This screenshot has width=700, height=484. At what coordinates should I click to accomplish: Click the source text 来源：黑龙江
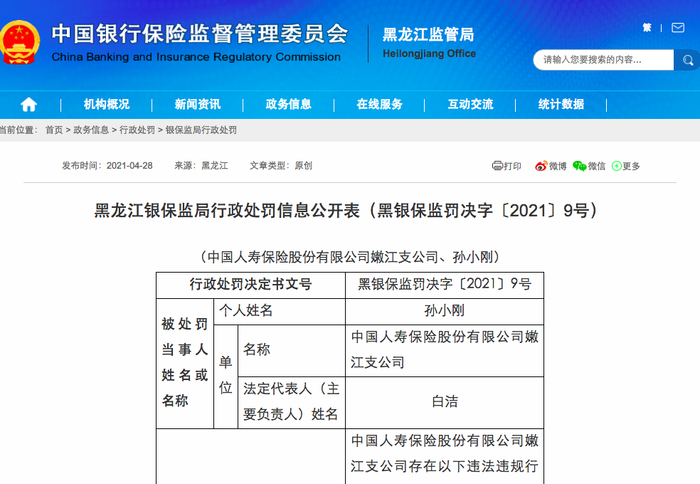click(201, 166)
